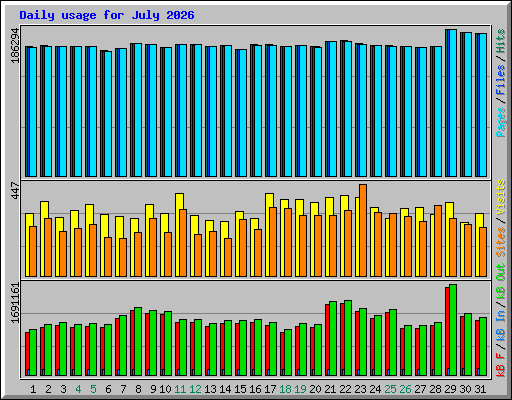Click the green kB Out bar for day 8
The width and height of the screenshot is (512, 400).
[x=138, y=341]
